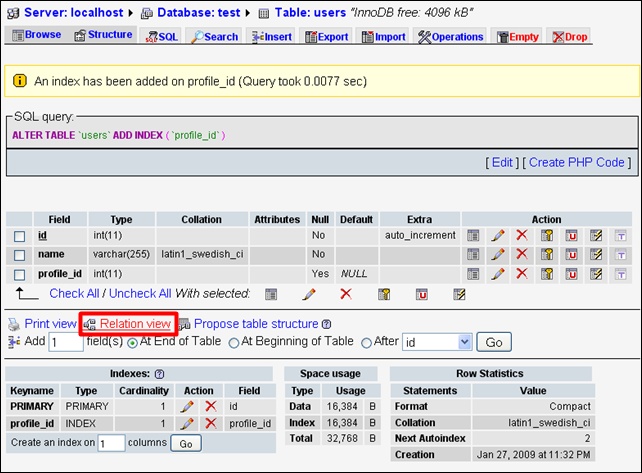Click With selected edit pencil icon
Viewport: 642px width, 473px height.
click(309, 294)
